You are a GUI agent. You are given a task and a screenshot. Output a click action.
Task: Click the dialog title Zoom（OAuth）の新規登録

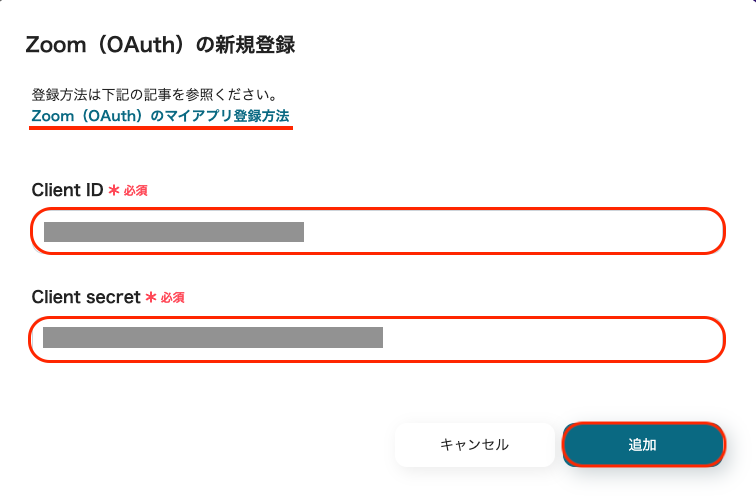(159, 45)
